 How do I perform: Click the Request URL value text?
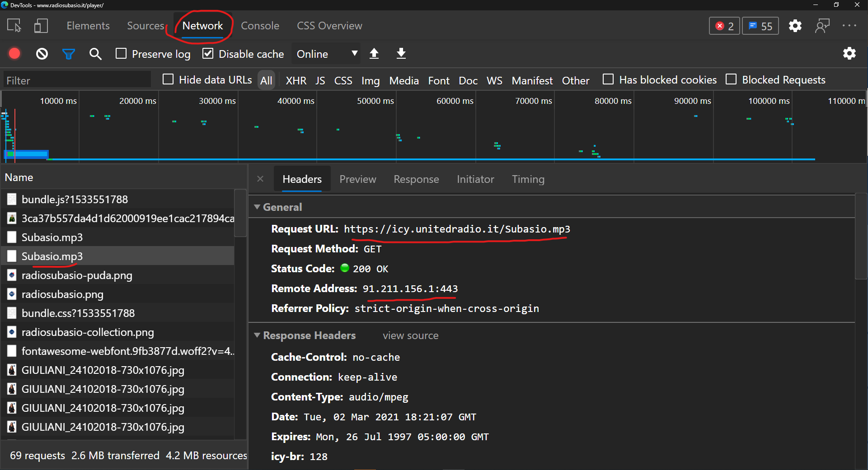(x=457, y=229)
